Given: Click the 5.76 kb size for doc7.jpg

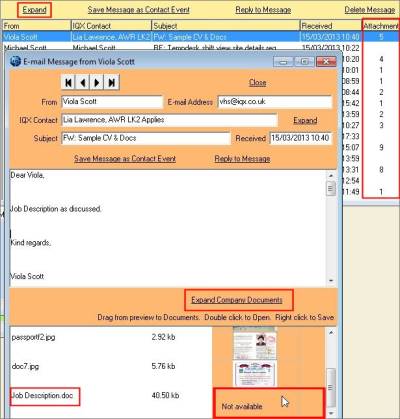Looking at the screenshot, I should pos(163,366).
